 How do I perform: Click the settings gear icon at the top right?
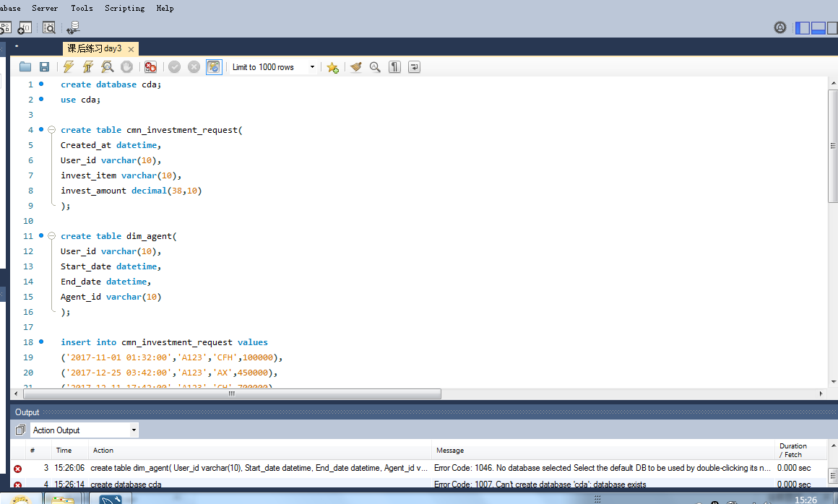pyautogui.click(x=779, y=27)
